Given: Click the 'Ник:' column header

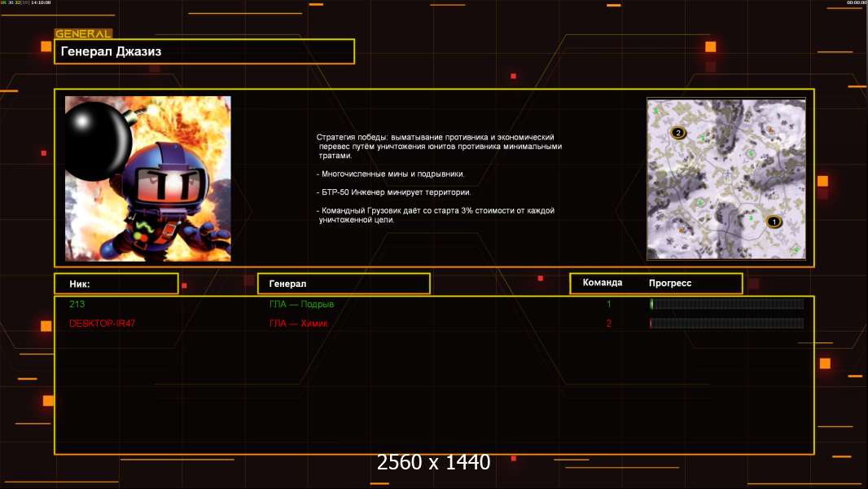Looking at the screenshot, I should click(116, 284).
